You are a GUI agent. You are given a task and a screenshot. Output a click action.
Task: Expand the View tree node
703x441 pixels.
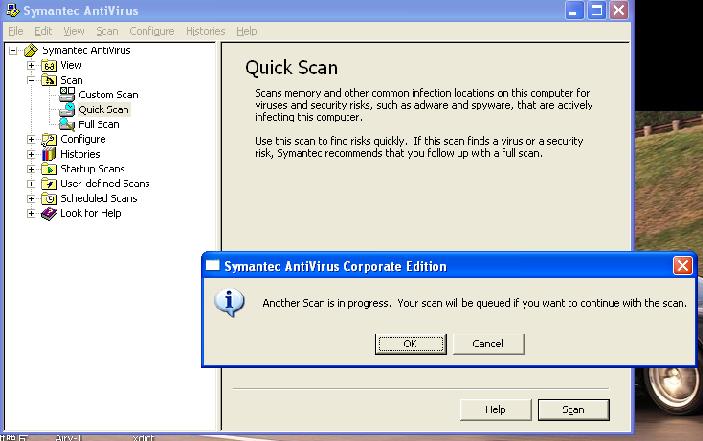(x=31, y=65)
